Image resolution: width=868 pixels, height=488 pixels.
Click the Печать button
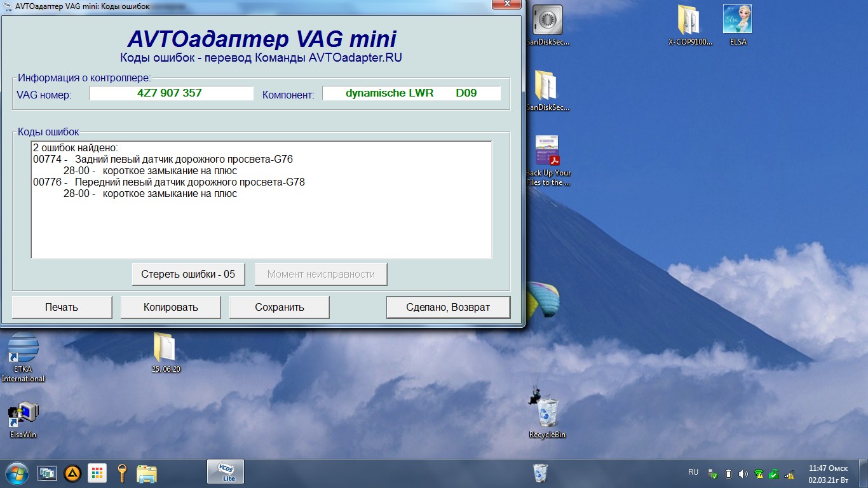[62, 307]
